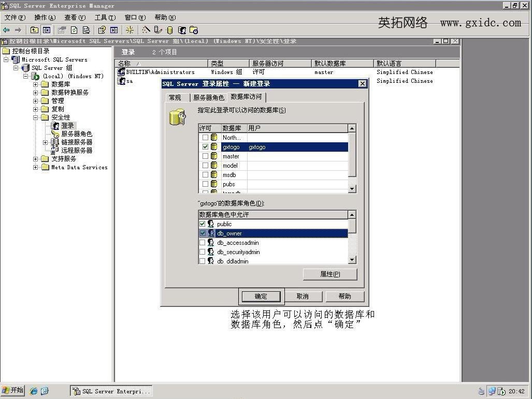Uncheck the db_owner role checkbox

coord(203,233)
